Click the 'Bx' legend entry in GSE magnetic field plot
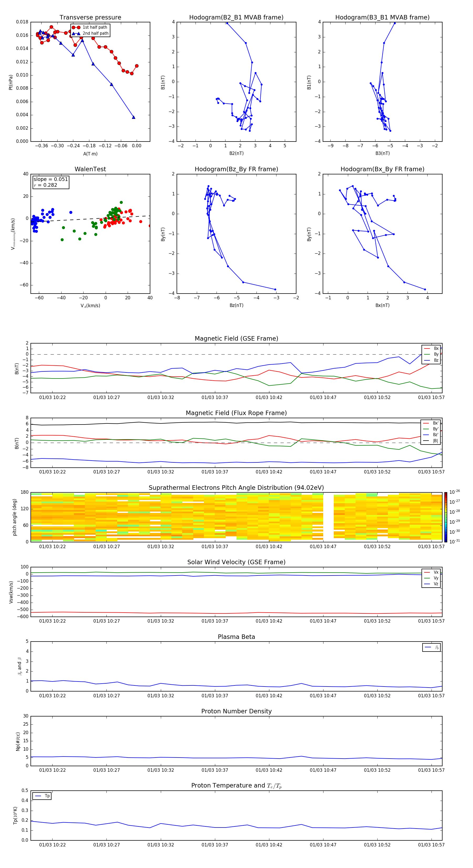The width and height of the screenshot is (473, 868). pos(431,349)
